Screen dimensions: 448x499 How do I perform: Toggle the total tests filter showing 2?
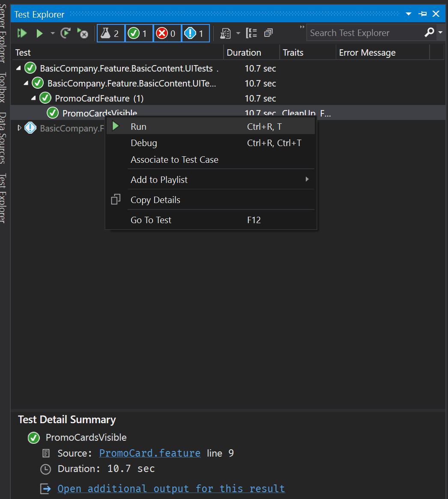[x=111, y=33]
